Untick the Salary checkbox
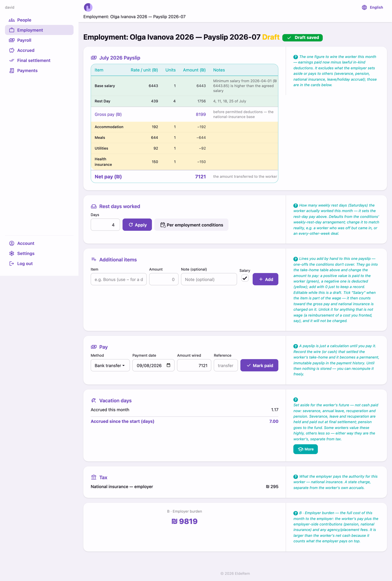 pos(245,278)
